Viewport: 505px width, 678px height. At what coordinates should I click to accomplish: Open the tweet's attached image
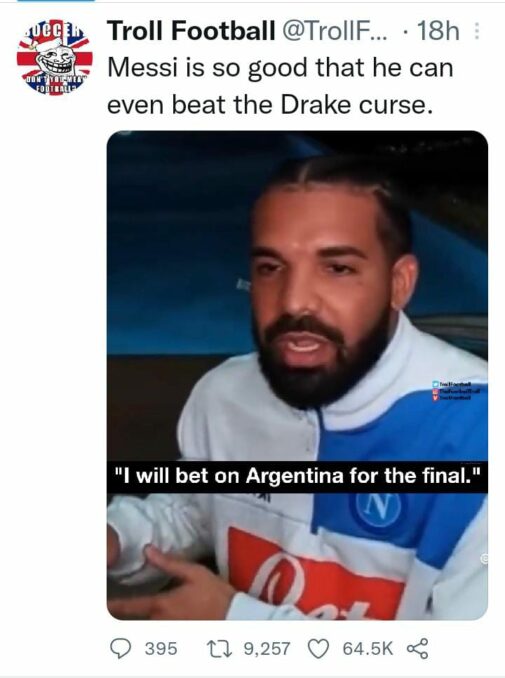pos(297,375)
